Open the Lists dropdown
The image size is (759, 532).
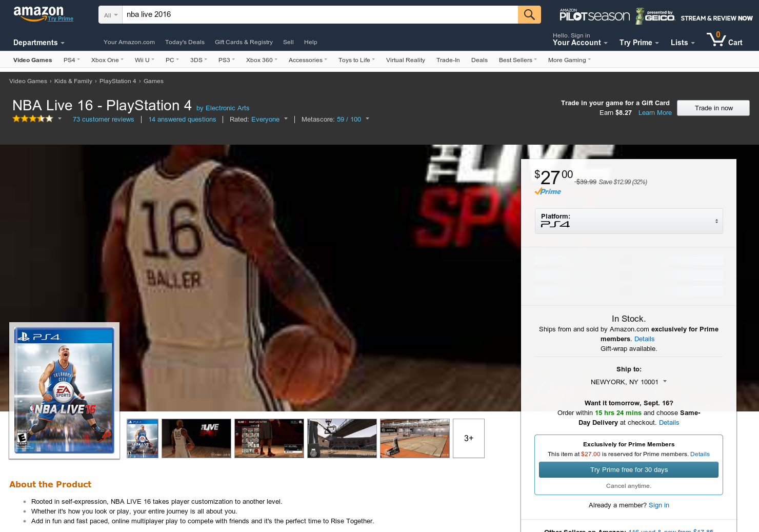click(x=683, y=43)
